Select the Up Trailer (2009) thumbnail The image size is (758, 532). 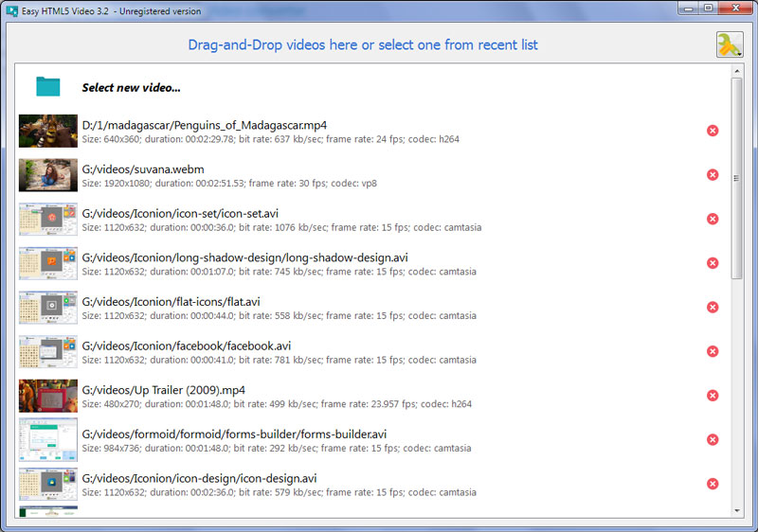[48, 396]
